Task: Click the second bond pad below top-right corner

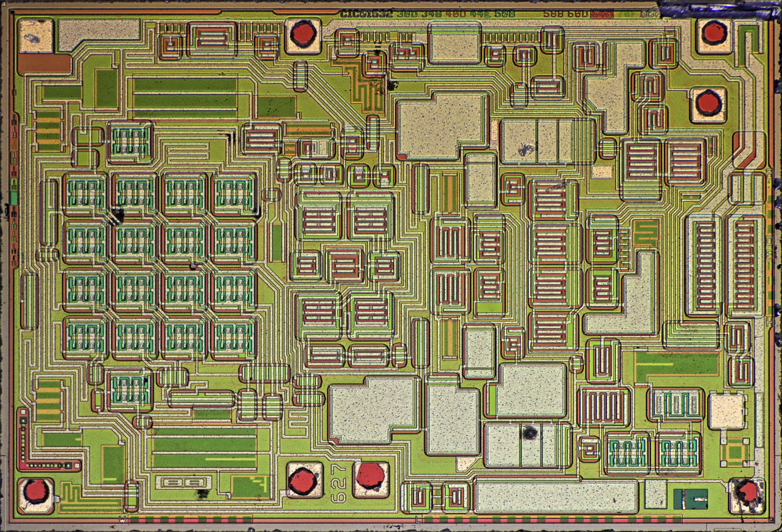Action: pos(708,104)
